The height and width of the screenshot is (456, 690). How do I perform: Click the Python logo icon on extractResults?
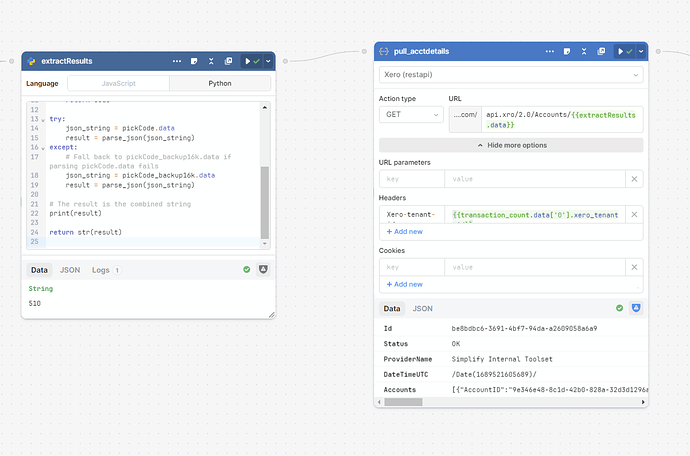coord(31,61)
